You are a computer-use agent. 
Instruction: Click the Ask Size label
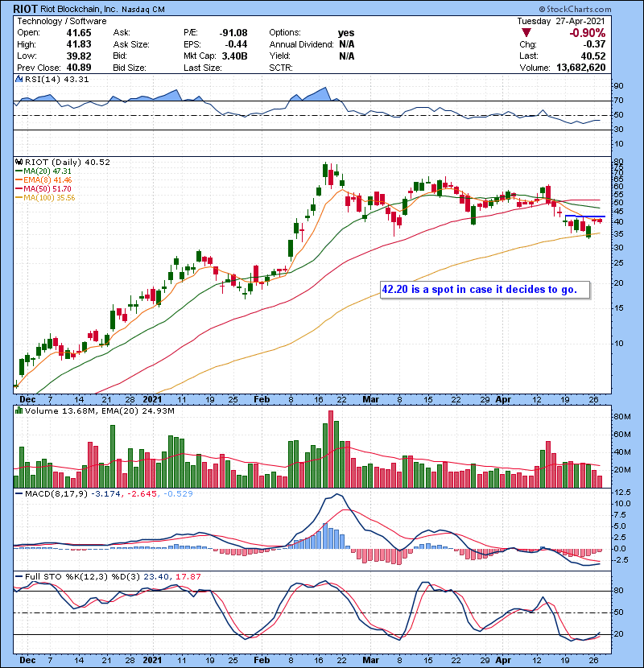coord(131,44)
